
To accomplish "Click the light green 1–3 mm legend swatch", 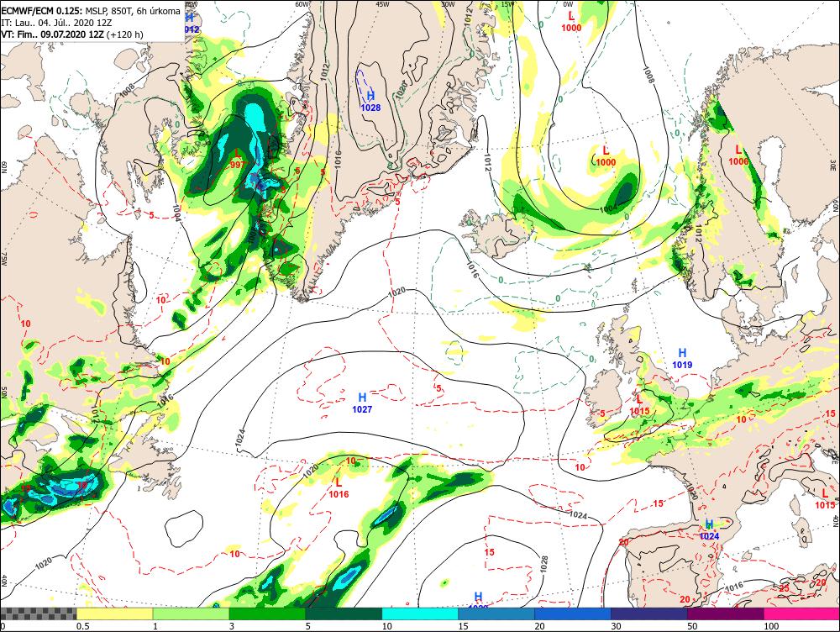I will point(191,614).
